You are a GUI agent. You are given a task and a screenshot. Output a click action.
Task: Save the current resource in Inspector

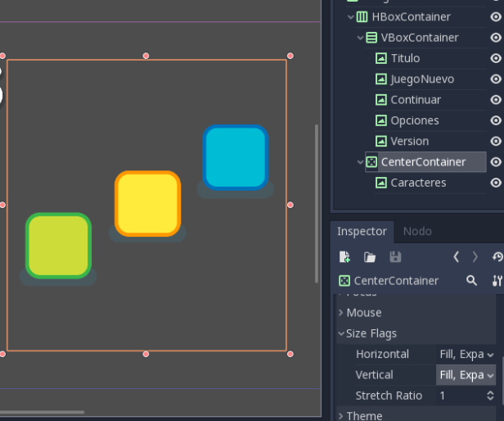coord(395,257)
